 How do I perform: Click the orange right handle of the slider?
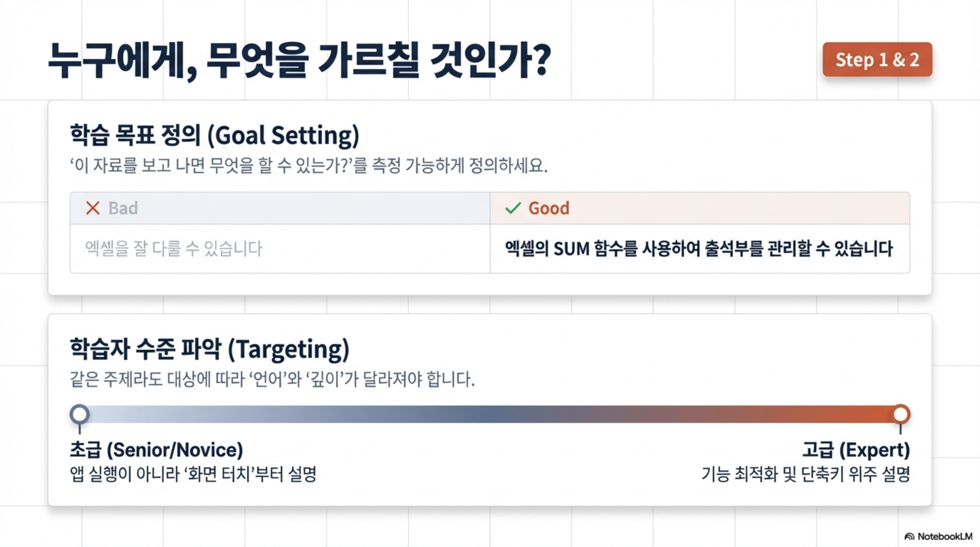click(x=900, y=414)
